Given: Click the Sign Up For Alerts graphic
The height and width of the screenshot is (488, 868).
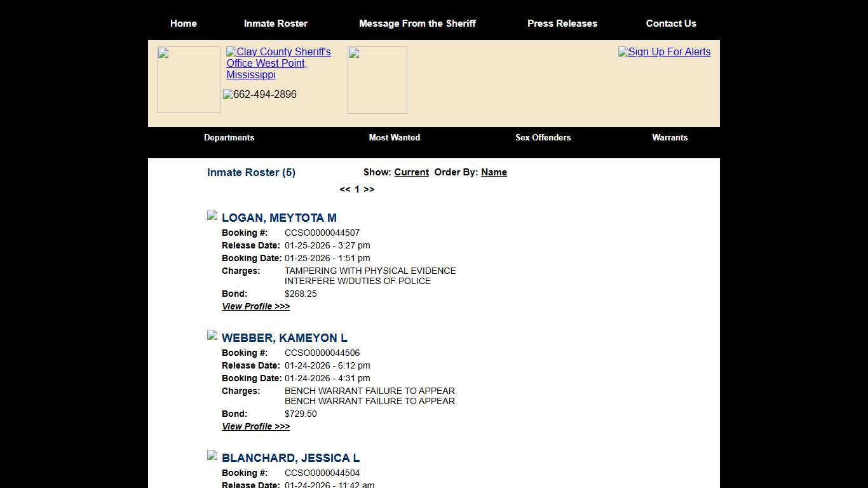Looking at the screenshot, I should coord(664,51).
